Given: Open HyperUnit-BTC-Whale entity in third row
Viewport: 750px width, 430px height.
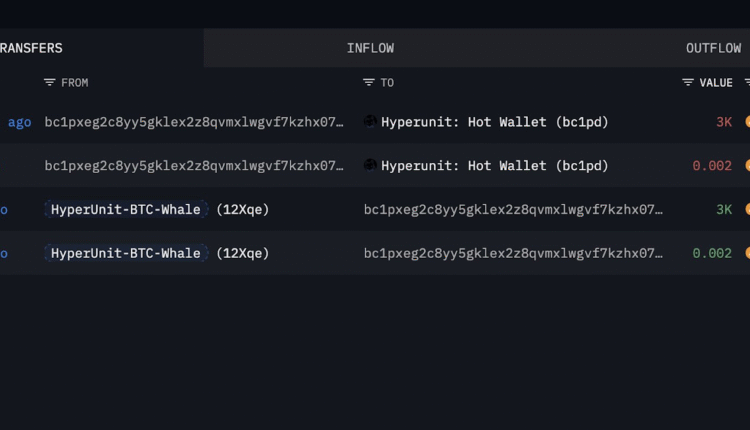Looking at the screenshot, I should [x=126, y=210].
